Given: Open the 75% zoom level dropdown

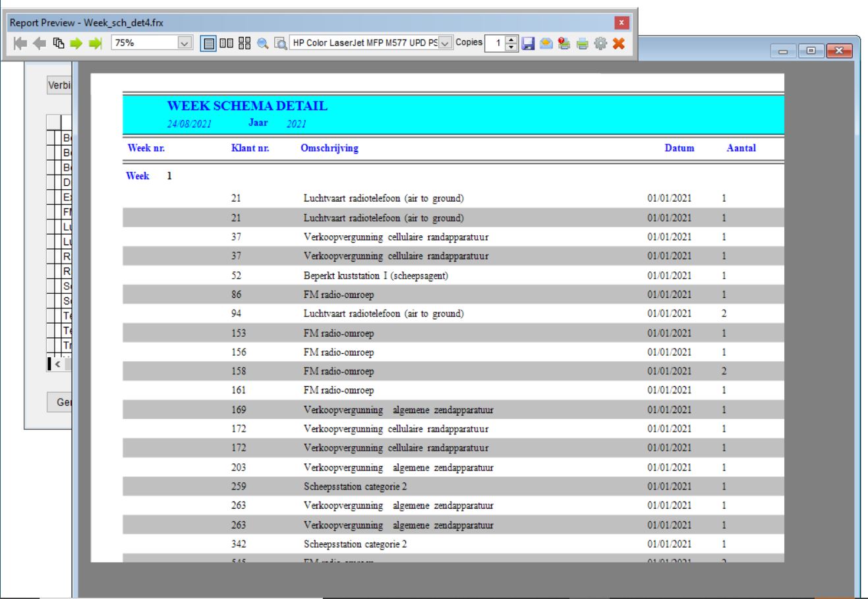Looking at the screenshot, I should (184, 43).
